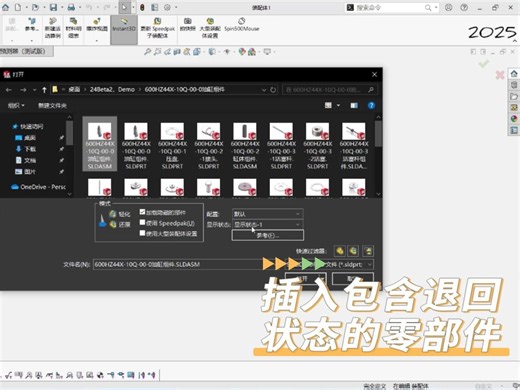Click the Rebuild traffic light icon
Viewport: 520px width, 390px height.
(x=142, y=7)
